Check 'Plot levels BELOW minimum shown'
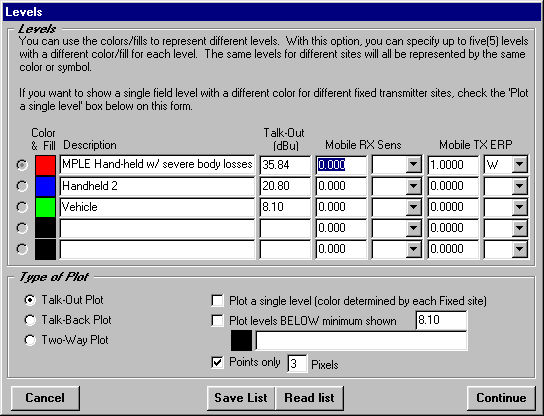The image size is (544, 416). click(218, 320)
